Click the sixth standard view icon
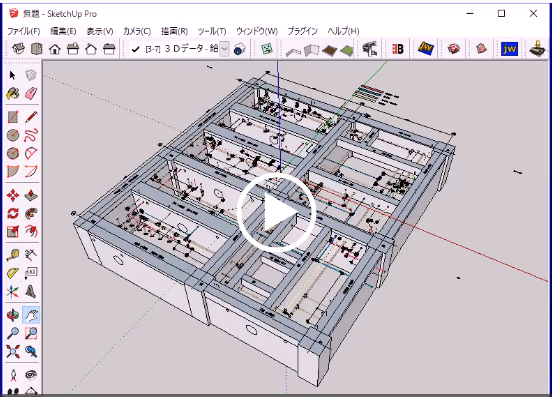Screen dimensions: 552x397 [109, 49]
